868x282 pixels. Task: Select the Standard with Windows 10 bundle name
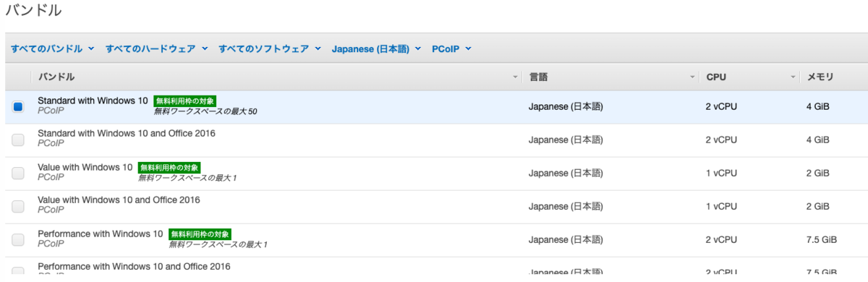pos(93,101)
